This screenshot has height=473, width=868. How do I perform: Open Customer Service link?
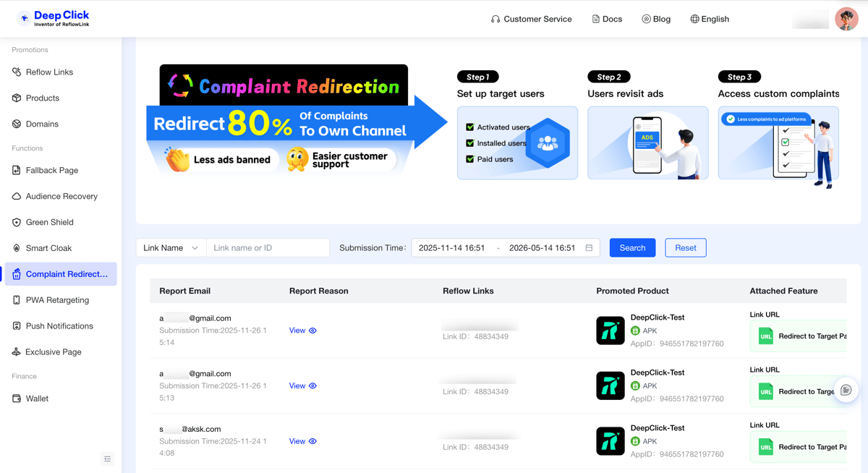[531, 20]
